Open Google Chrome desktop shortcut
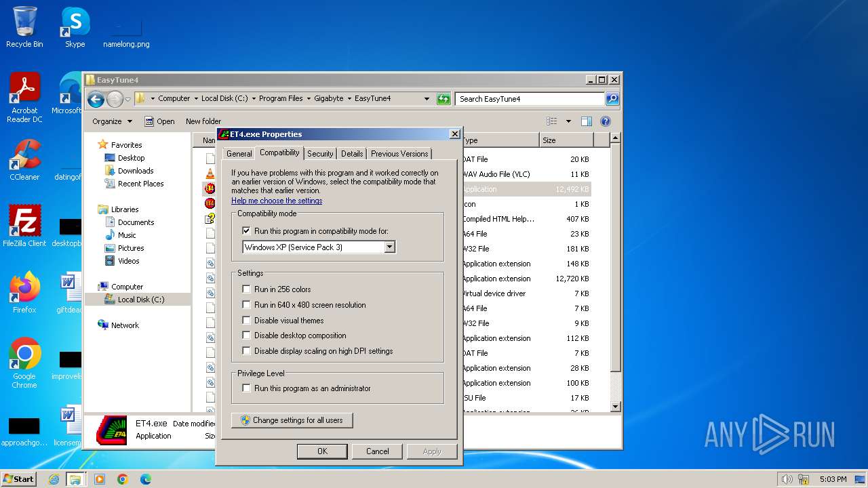This screenshot has height=488, width=868. (24, 363)
